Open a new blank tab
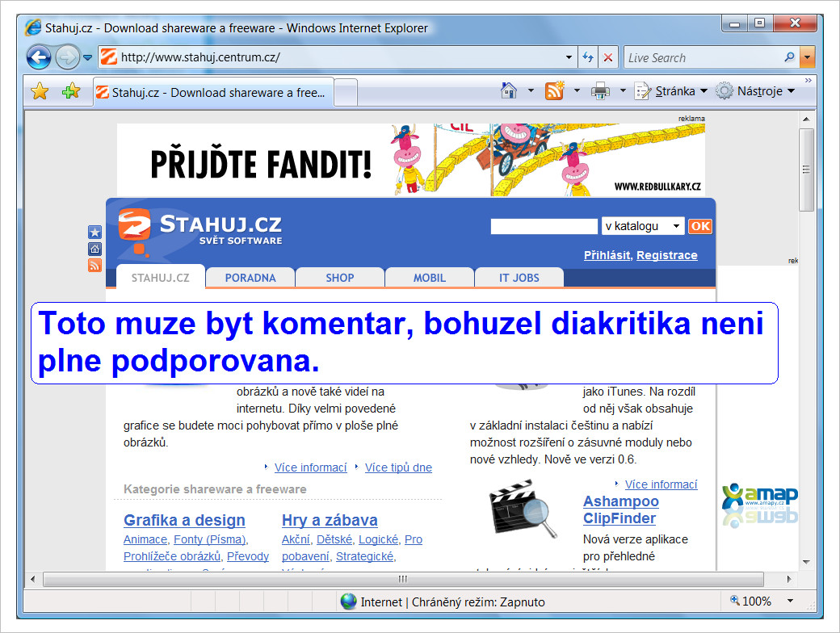The height and width of the screenshot is (633, 840). point(346,93)
